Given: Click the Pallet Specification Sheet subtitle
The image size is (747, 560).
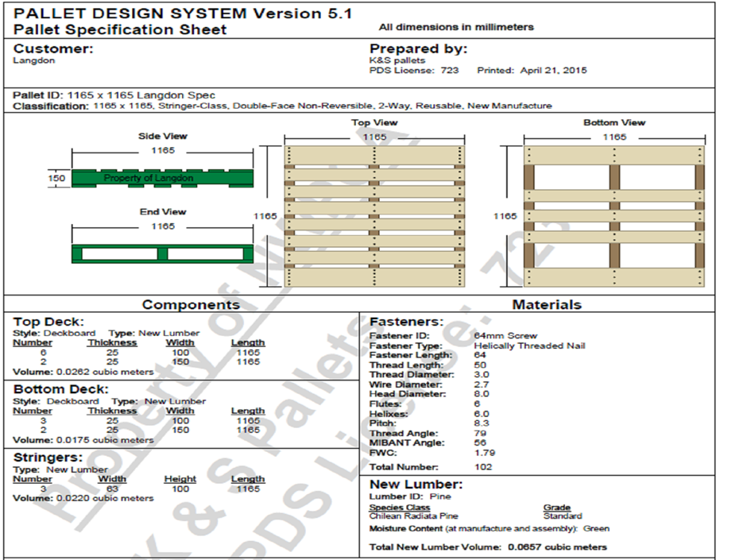Looking at the screenshot, I should pyautogui.click(x=120, y=30).
